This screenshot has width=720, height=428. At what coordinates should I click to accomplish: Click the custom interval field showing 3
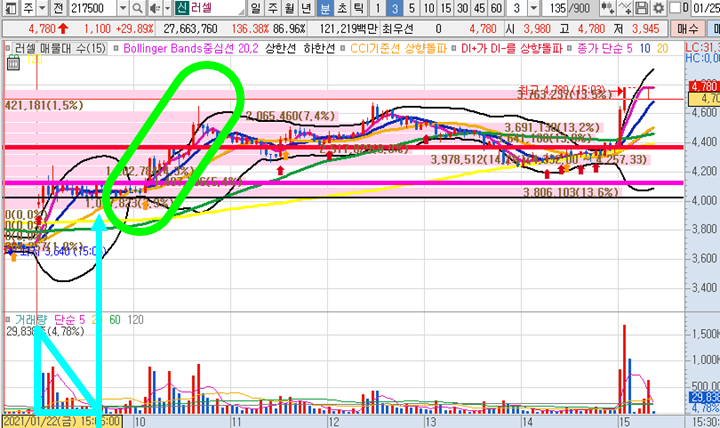coord(517,8)
